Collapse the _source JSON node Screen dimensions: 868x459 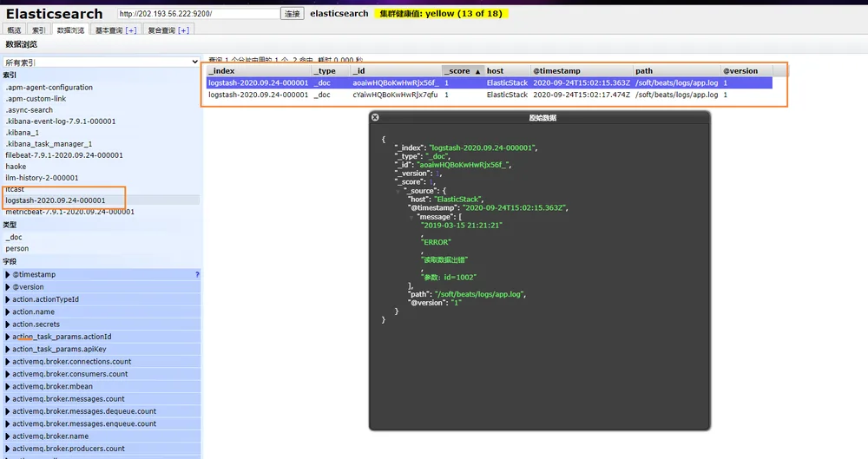tap(398, 191)
